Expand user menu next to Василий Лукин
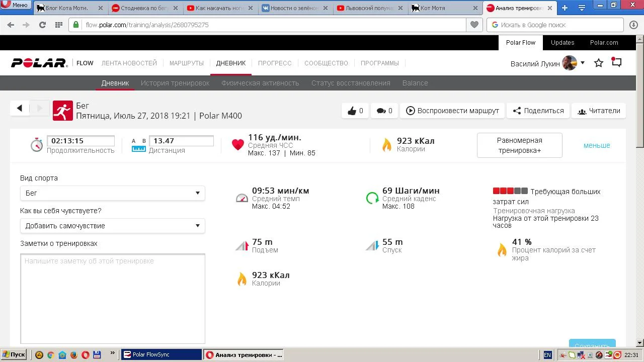Image resolution: width=644 pixels, height=362 pixels. [583, 63]
